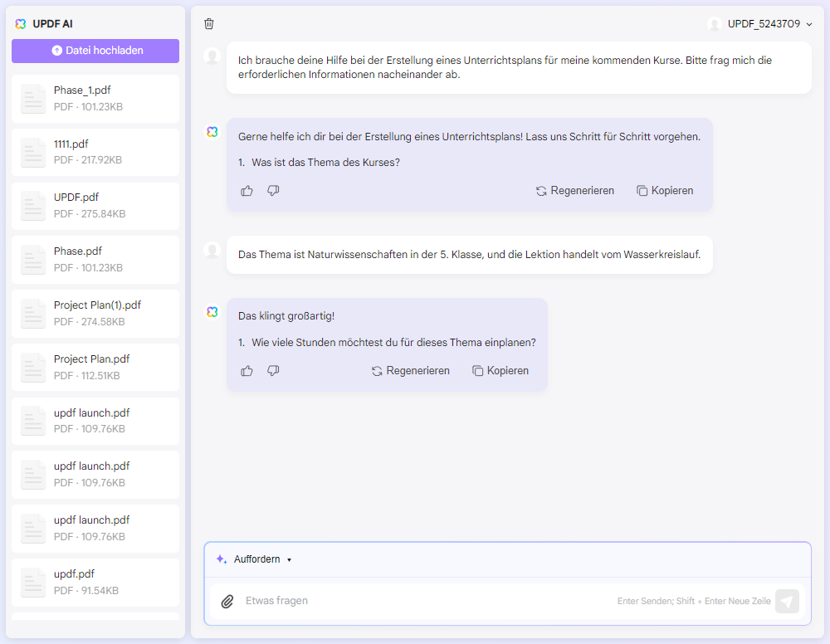Click the 1111.pdf document icon

coord(33,153)
